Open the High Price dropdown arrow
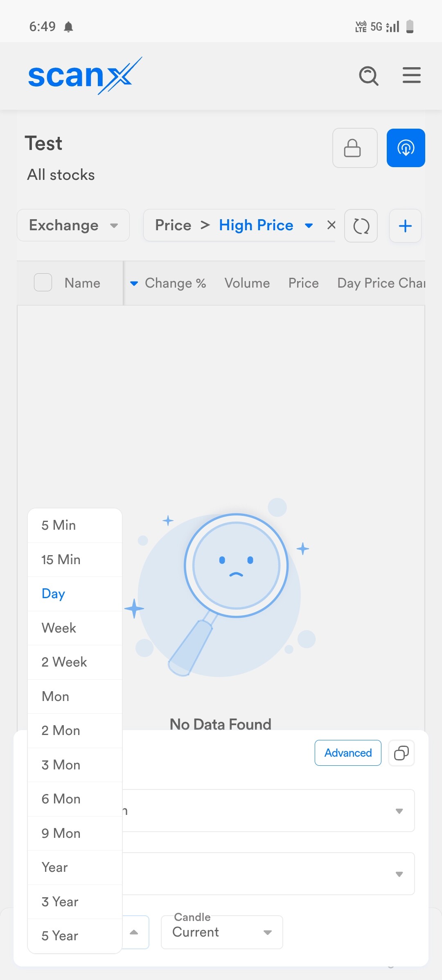The image size is (442, 980). 309,225
